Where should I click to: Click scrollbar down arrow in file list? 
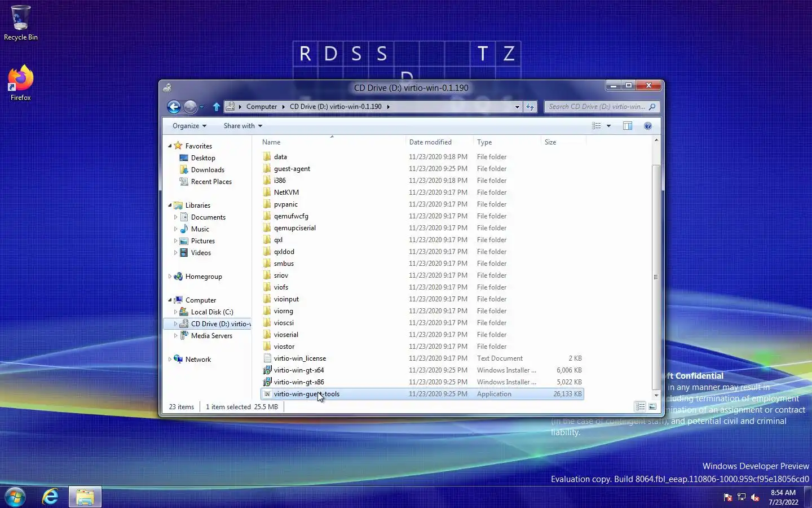[x=655, y=395]
